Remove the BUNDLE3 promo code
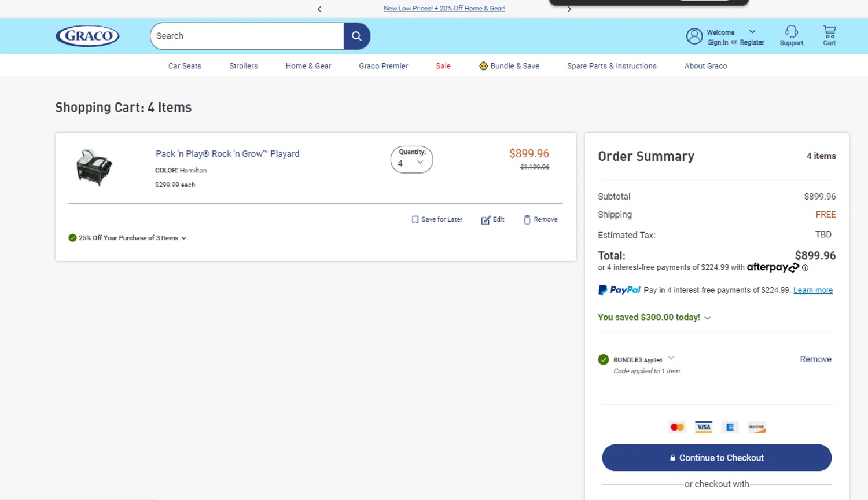The height and width of the screenshot is (500, 868). click(815, 359)
